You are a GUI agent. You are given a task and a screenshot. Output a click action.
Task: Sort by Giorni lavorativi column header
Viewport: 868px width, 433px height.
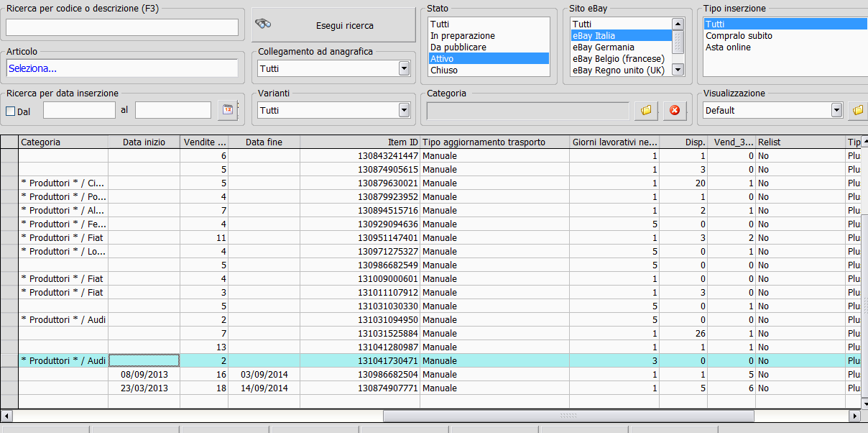pos(614,142)
